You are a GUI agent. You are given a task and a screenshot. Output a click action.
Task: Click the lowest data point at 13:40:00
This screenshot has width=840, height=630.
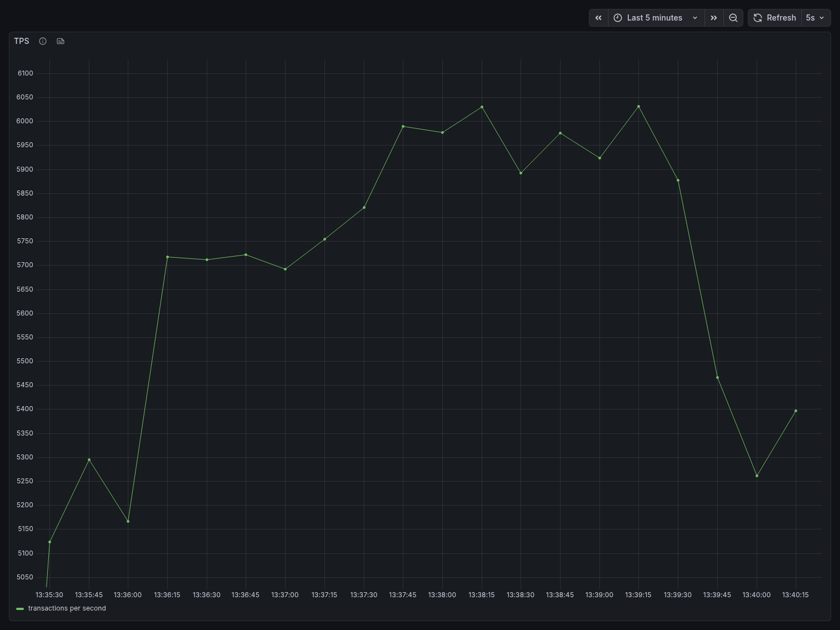[x=757, y=476]
